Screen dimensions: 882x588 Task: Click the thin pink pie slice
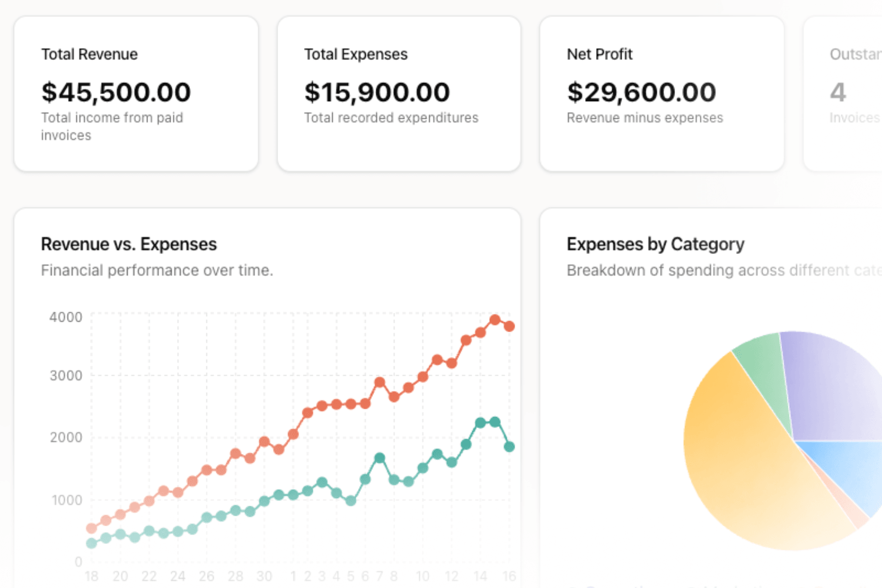click(x=856, y=513)
